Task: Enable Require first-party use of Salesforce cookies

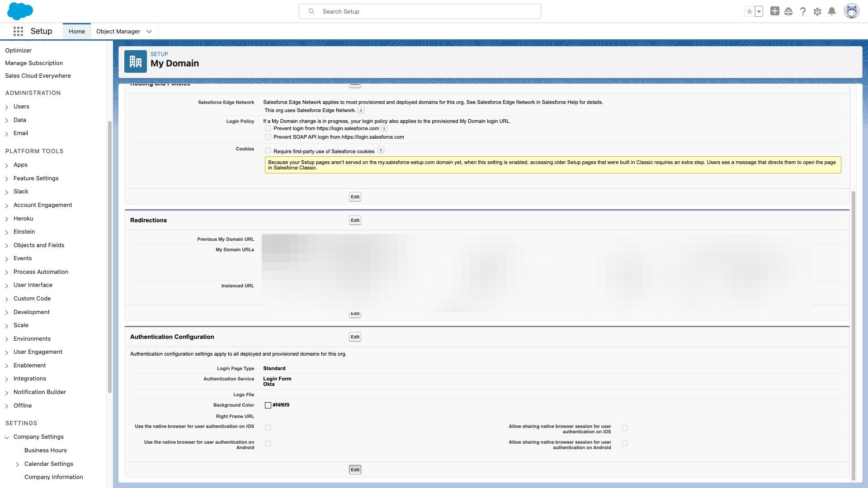Action: pos(268,150)
